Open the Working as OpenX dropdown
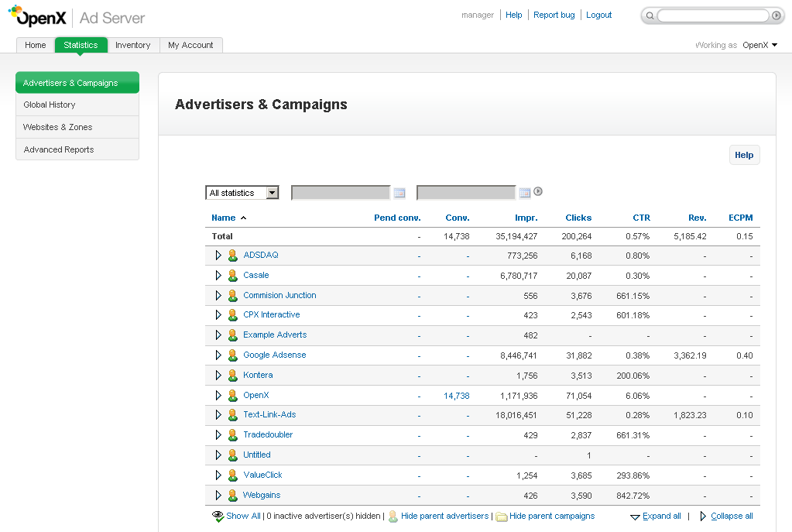The image size is (792, 532). point(759,45)
